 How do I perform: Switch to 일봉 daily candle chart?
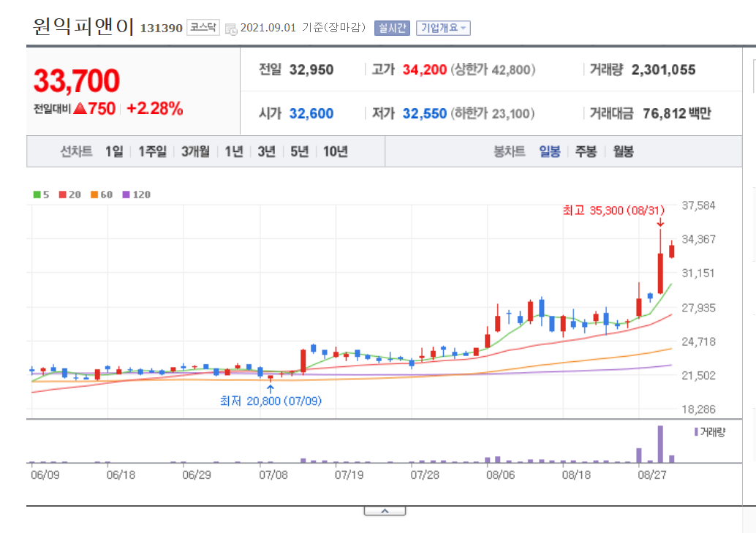click(550, 152)
